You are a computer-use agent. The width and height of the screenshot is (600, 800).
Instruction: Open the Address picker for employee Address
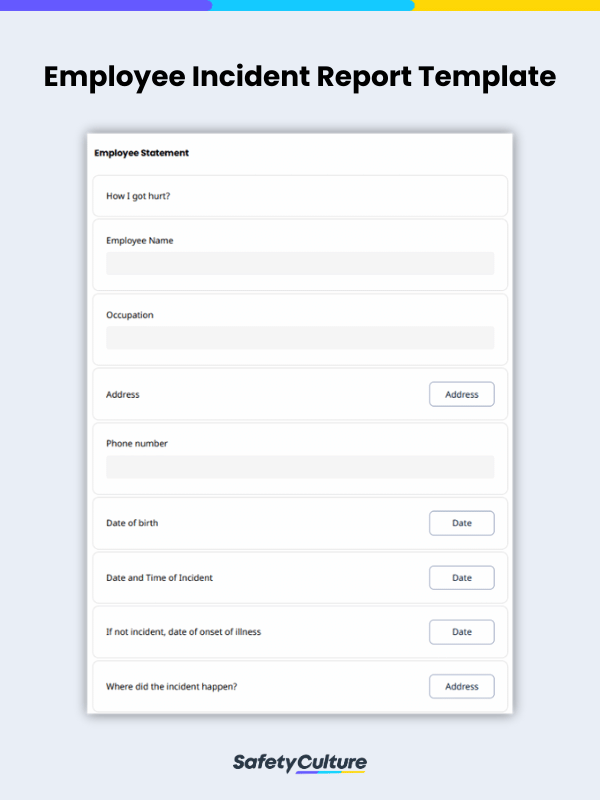(x=461, y=394)
